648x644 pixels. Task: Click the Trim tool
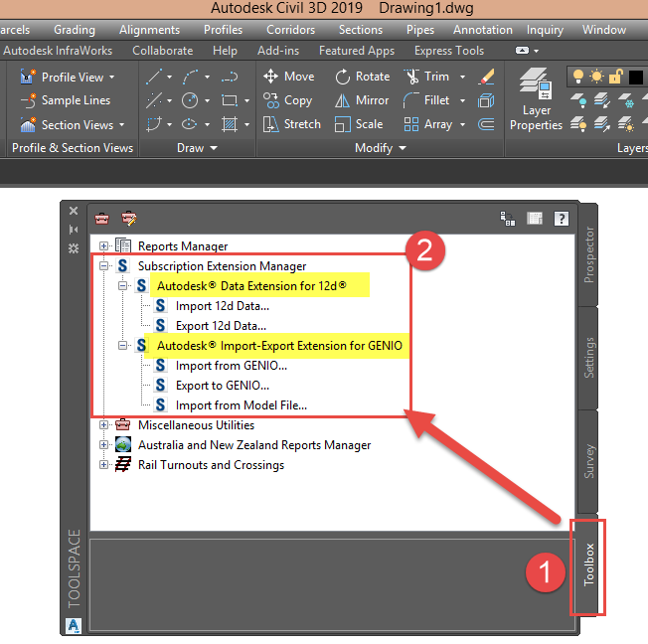click(x=426, y=77)
